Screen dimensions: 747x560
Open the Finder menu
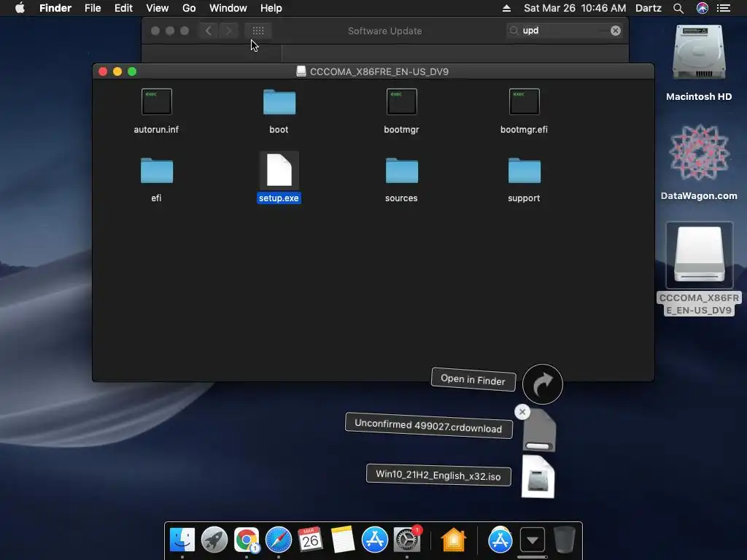point(55,8)
